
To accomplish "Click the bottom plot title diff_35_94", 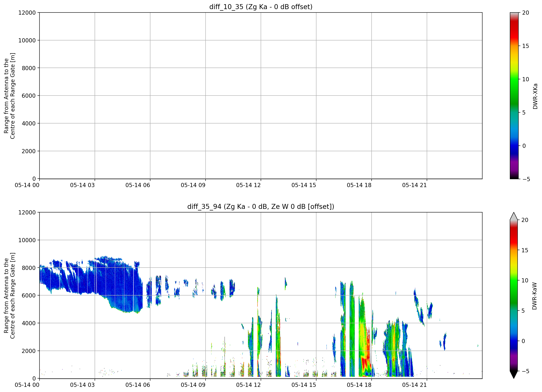I will pos(260,207).
